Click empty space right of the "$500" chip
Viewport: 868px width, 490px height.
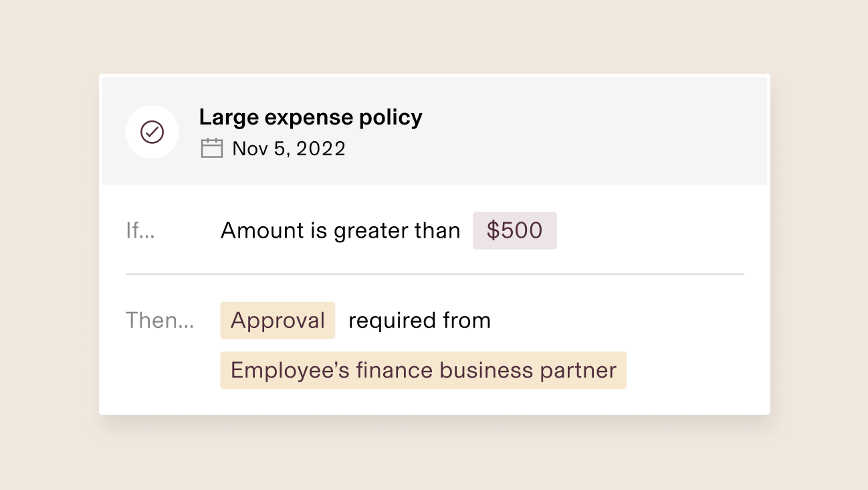point(649,231)
